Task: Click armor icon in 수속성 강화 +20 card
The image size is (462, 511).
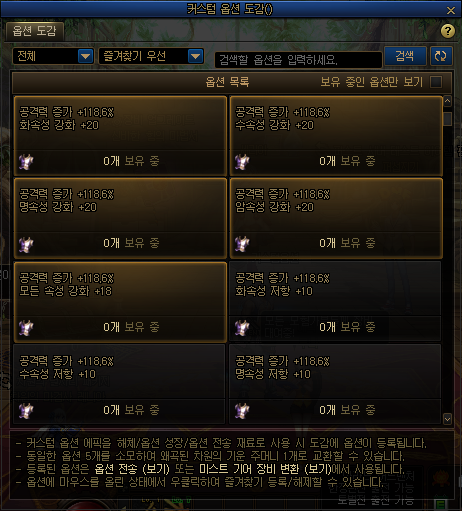Action: [x=242, y=162]
